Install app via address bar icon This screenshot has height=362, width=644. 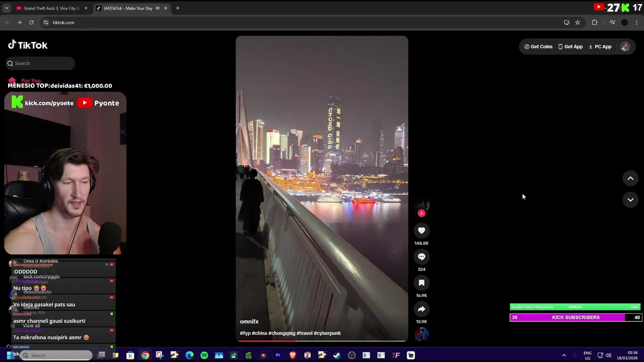click(567, 22)
